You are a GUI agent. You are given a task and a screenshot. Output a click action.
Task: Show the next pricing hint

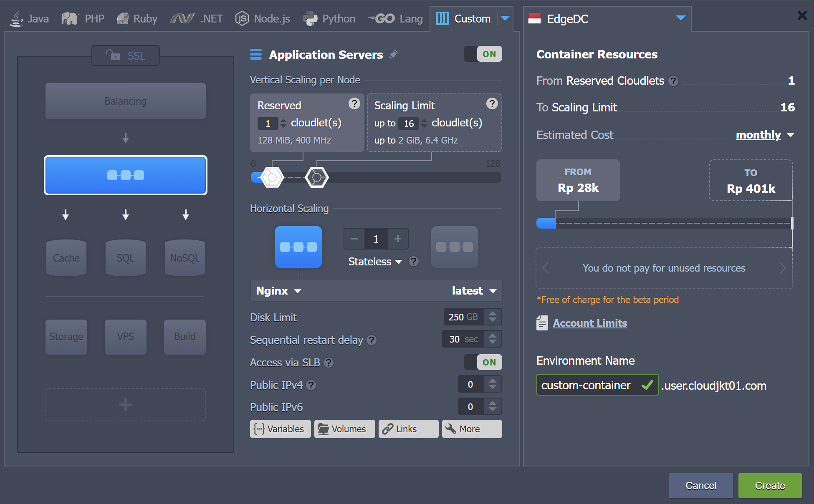783,268
